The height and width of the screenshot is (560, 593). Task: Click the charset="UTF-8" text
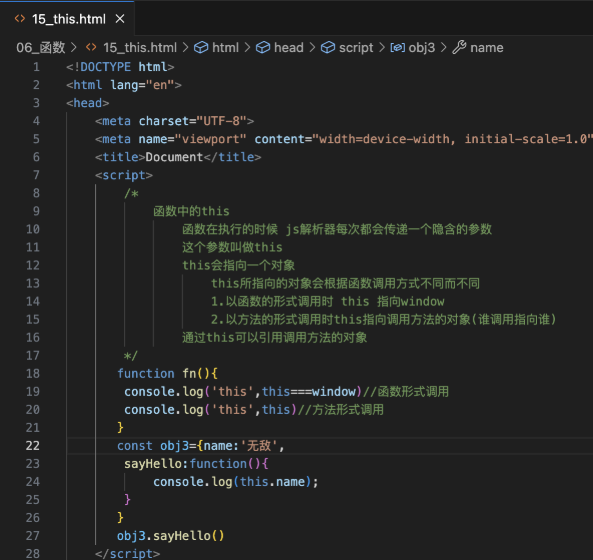192,121
